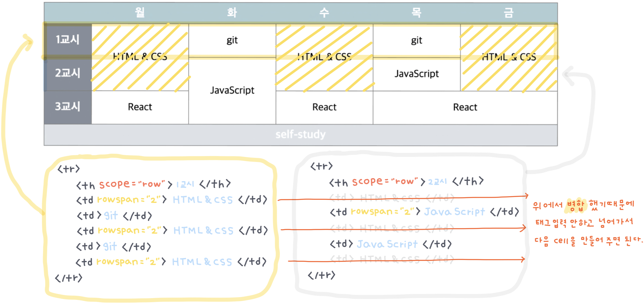Select the git cell in the 목 column
The image size is (644, 306).
(416, 40)
